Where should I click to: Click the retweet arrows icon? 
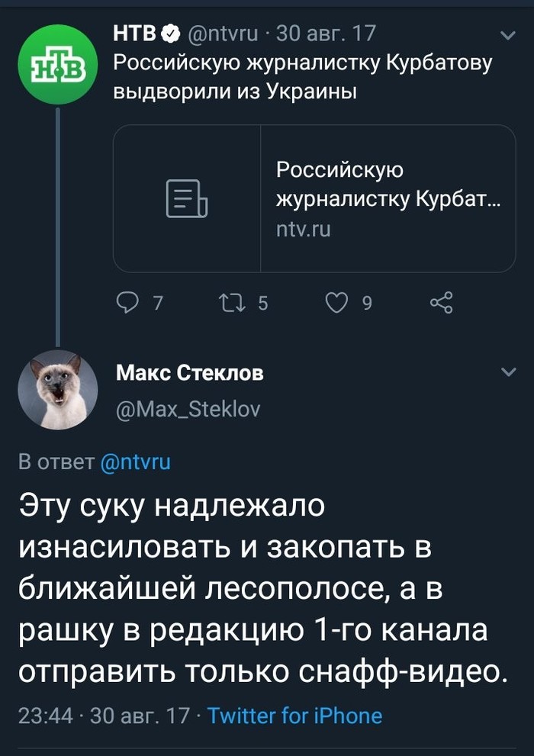[x=228, y=303]
